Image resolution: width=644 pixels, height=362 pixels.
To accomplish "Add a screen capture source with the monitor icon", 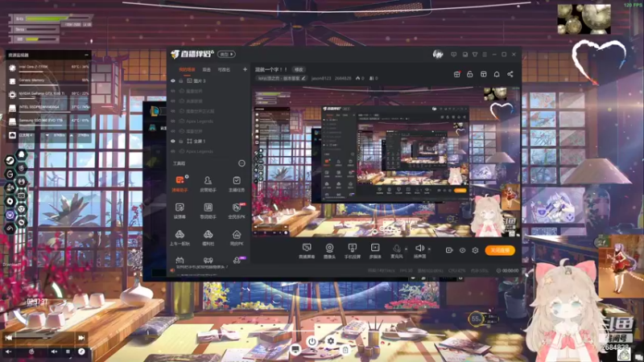I will click(307, 250).
